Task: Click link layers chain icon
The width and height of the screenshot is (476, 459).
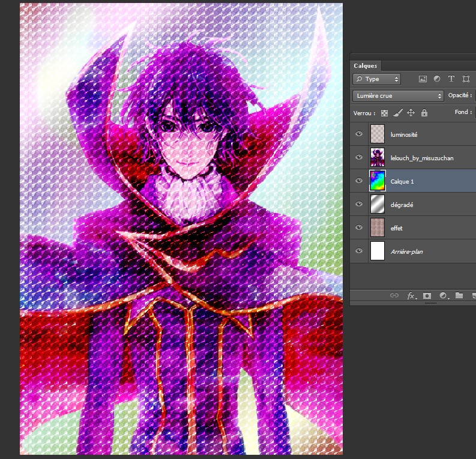Action: [394, 295]
